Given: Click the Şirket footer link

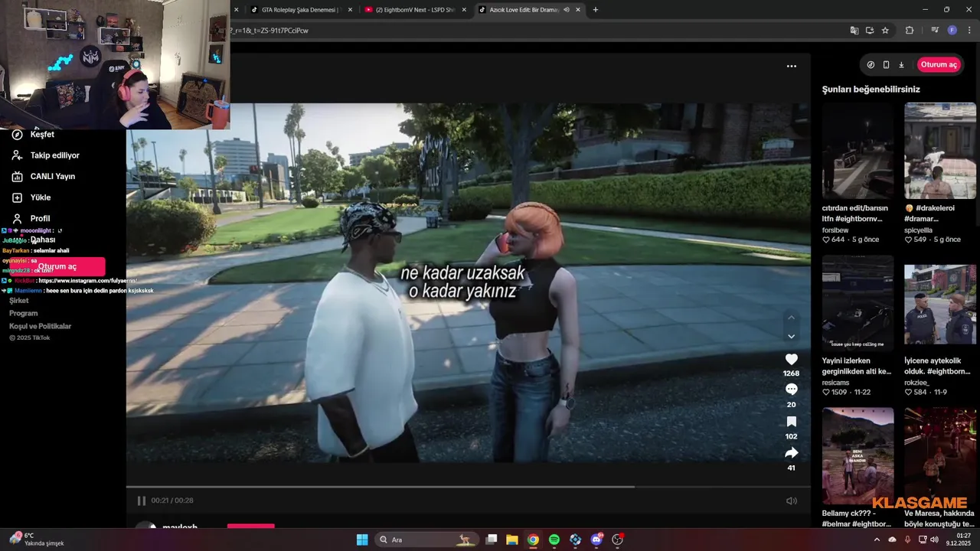Looking at the screenshot, I should tap(19, 301).
